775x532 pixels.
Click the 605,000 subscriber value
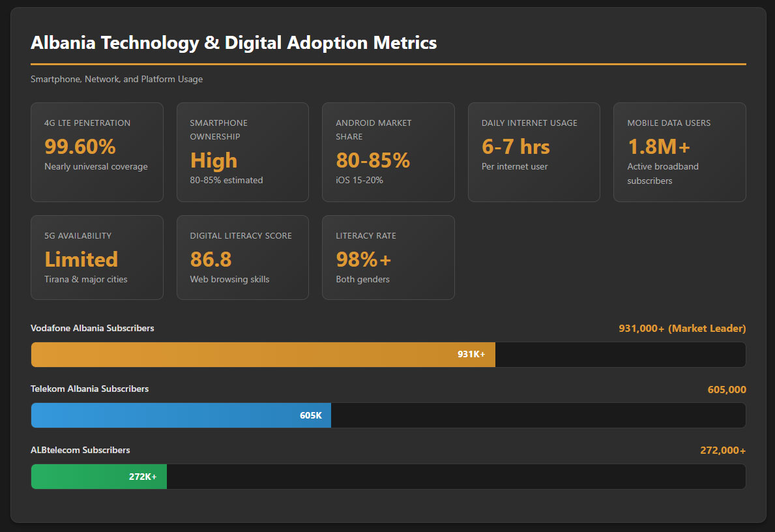726,390
